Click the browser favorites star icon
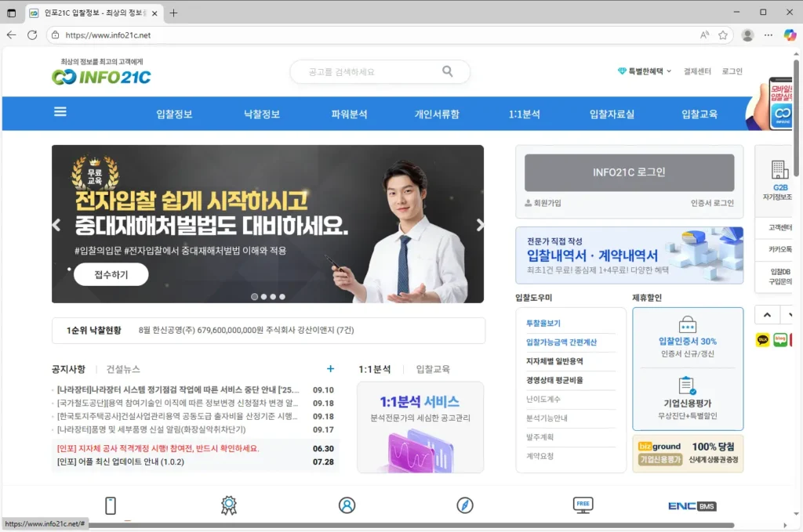Viewport: 803px width, 532px height. [x=723, y=35]
